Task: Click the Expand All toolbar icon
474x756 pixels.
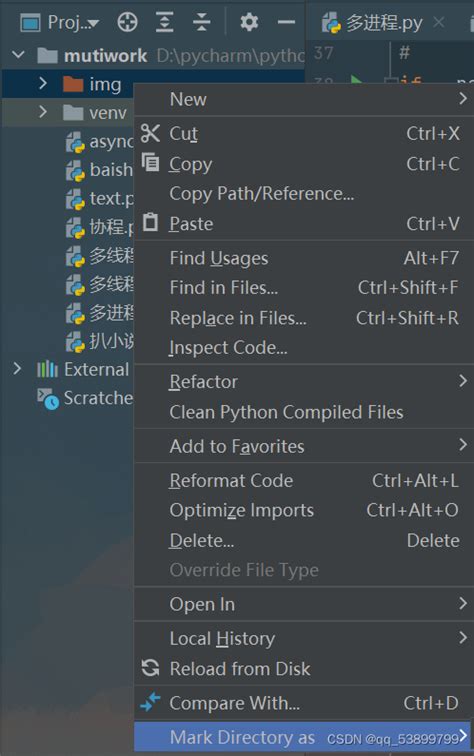Action: pyautogui.click(x=164, y=22)
